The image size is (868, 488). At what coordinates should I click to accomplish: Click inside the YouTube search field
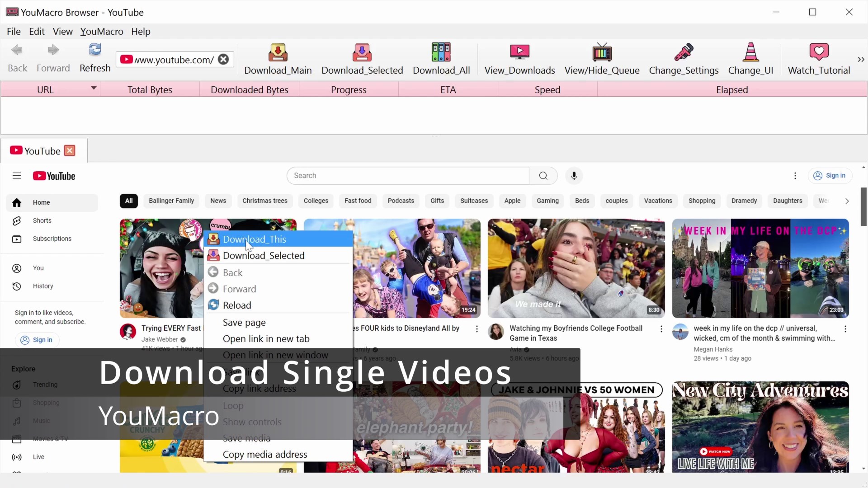point(407,176)
